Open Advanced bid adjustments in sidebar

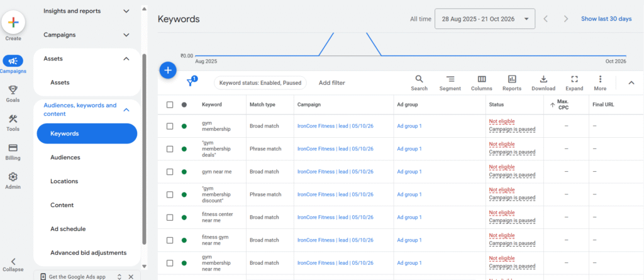coord(88,253)
